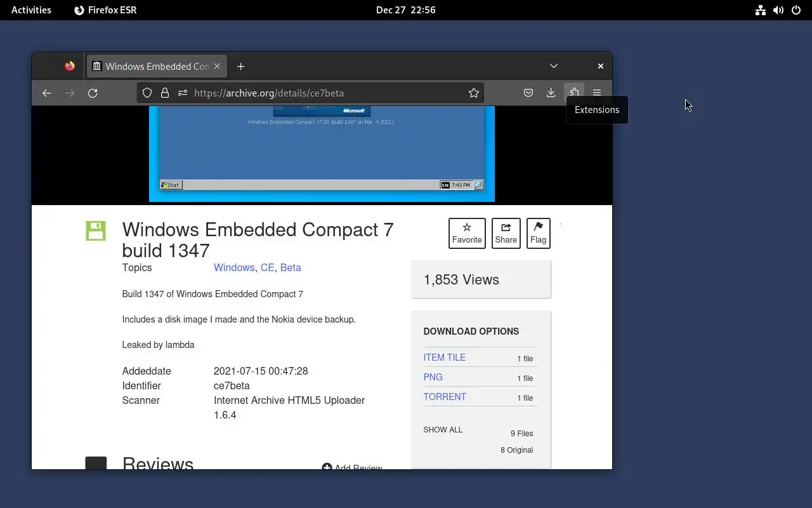The width and height of the screenshot is (812, 508).
Task: Open the Windows topic link
Action: click(234, 267)
